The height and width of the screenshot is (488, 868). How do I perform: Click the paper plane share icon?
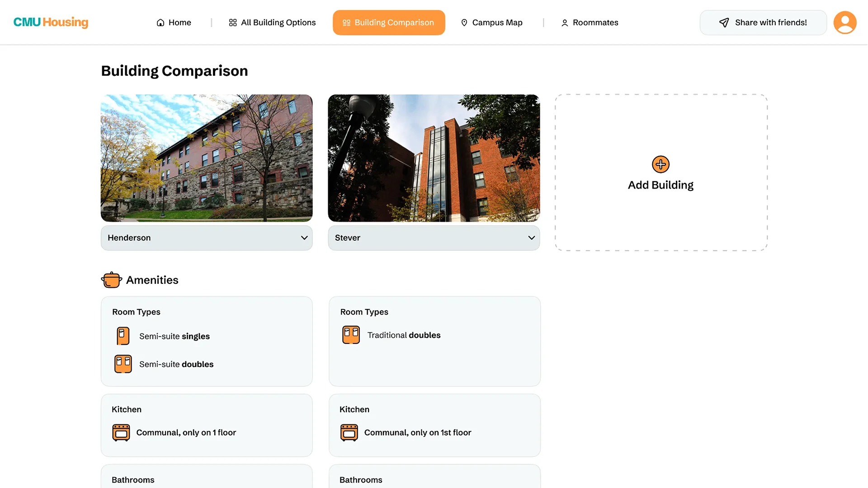724,23
